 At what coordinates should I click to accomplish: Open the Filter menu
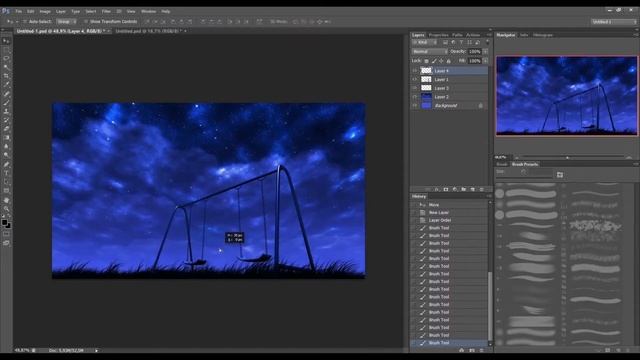tap(106, 11)
